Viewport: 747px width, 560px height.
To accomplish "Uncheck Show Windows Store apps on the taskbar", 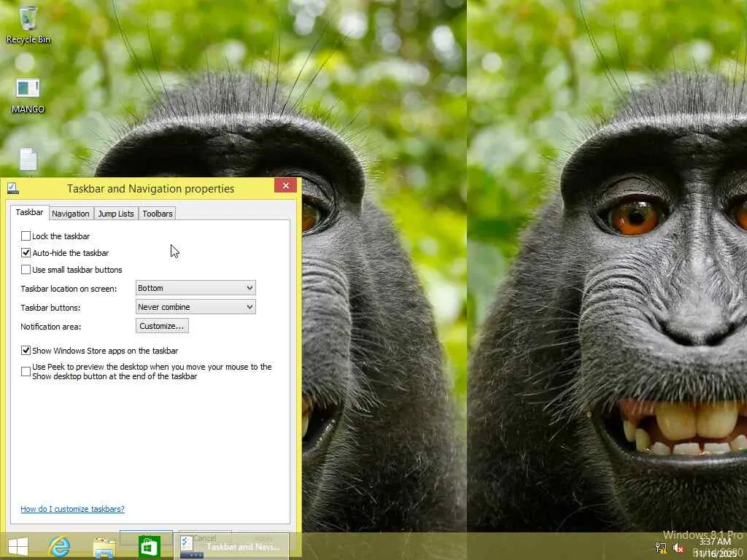I will pyautogui.click(x=26, y=351).
